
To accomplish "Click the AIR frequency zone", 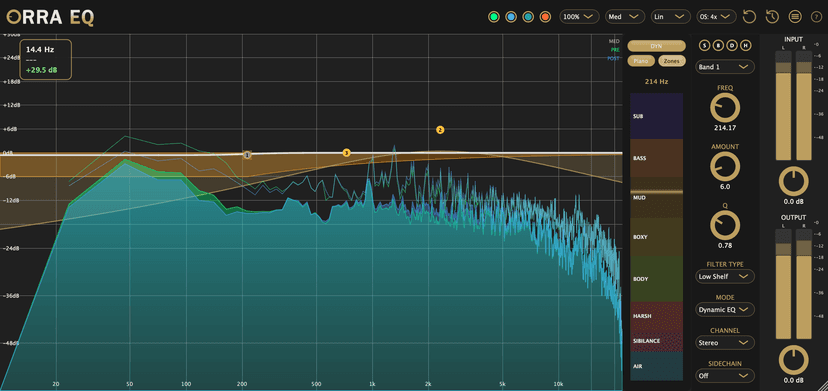I will coord(656,366).
